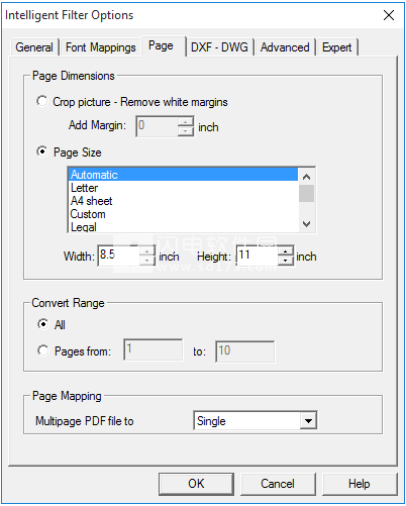The height and width of the screenshot is (506, 406).
Task: Choose Letter in page size list
Action: point(183,188)
